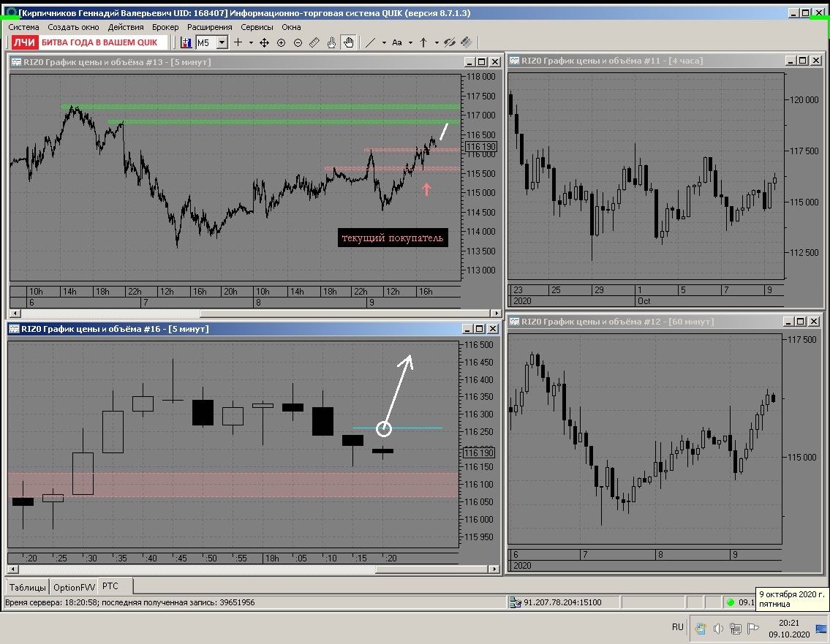Image resolution: width=830 pixels, height=644 pixels.
Task: Select the ruler measurement tool
Action: (x=314, y=43)
